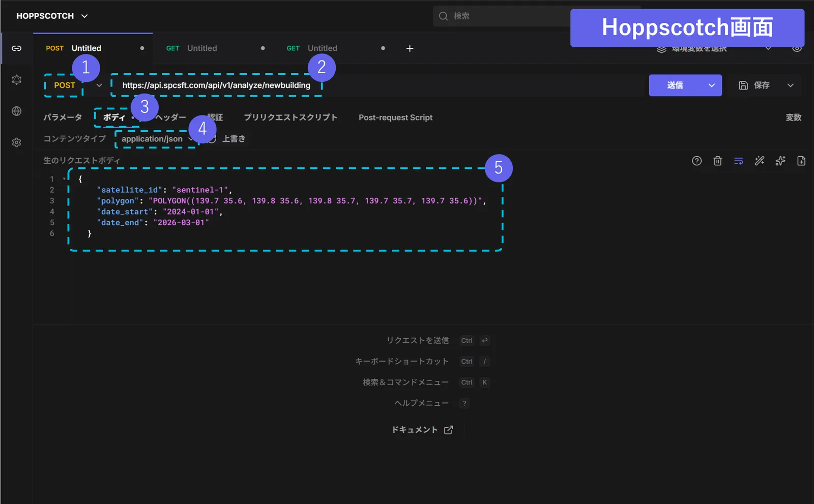The width and height of the screenshot is (814, 504).
Task: Click the ヘルプメニュー hint
Action: (x=422, y=403)
